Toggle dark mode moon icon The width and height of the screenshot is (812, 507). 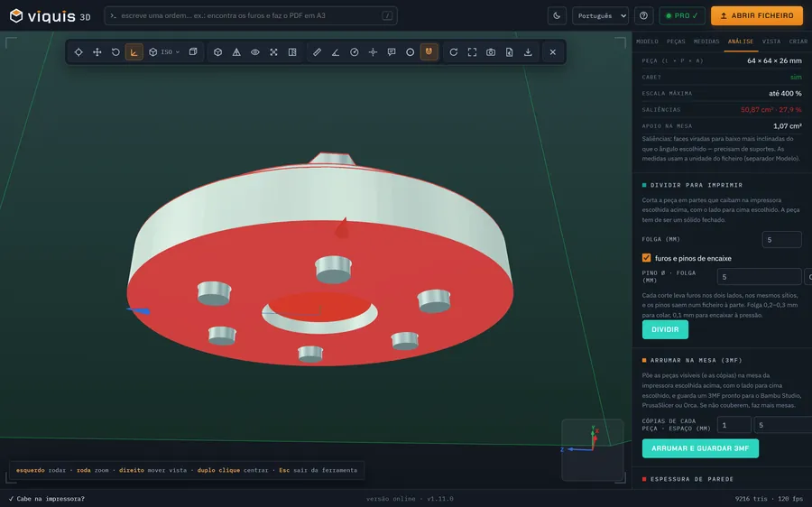point(557,15)
